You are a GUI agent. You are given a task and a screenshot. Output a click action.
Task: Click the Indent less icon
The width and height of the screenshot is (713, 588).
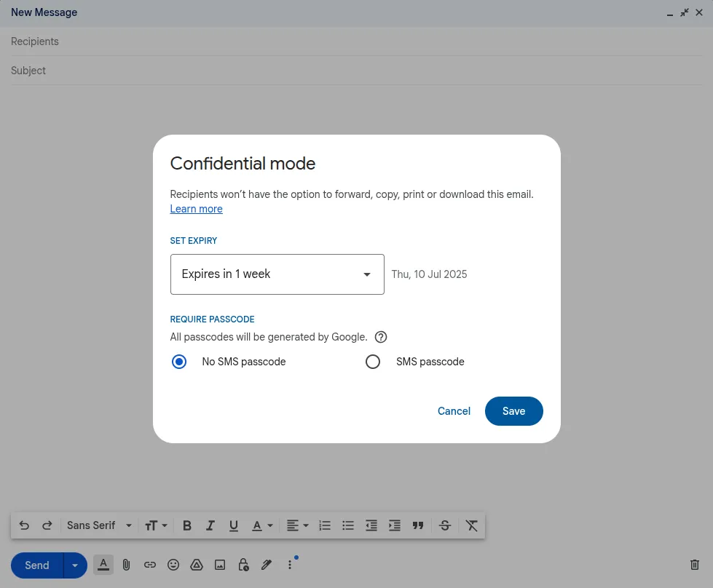(x=371, y=525)
